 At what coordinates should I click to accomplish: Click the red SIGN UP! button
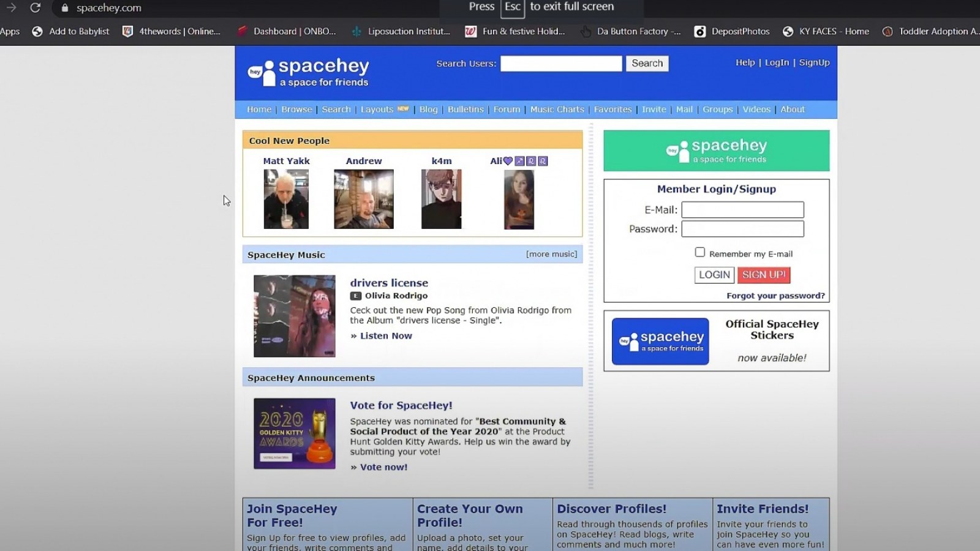point(764,275)
